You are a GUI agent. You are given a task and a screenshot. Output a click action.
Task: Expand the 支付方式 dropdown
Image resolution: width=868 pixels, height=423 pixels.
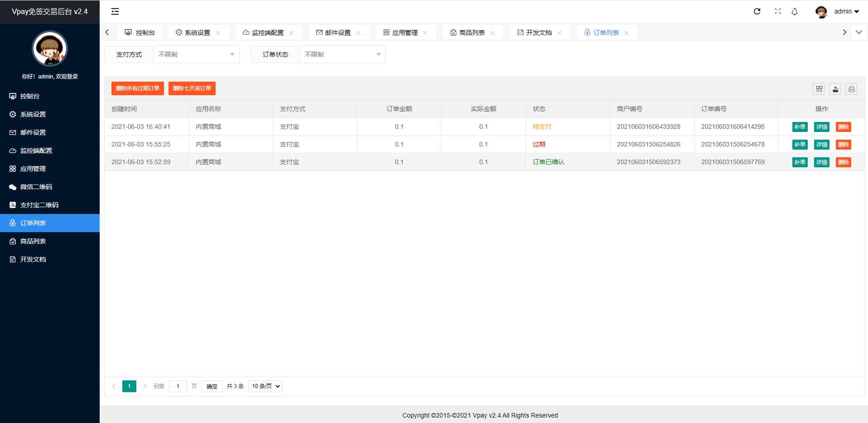pos(196,54)
